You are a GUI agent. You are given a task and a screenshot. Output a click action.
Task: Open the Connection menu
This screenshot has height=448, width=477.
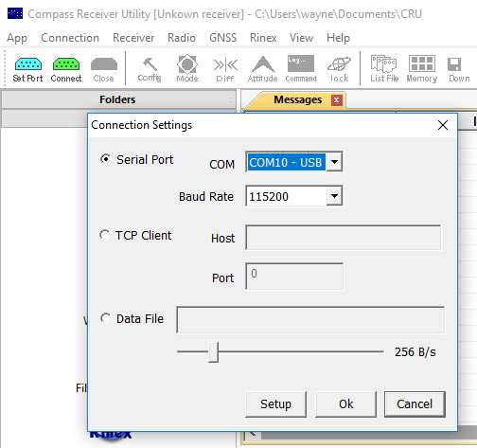(x=70, y=38)
